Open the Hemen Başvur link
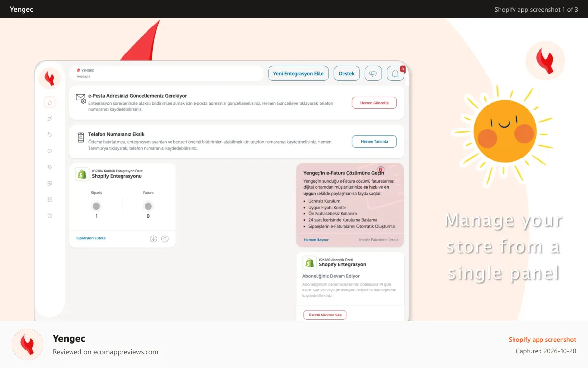The height and width of the screenshot is (368, 588). click(x=316, y=240)
